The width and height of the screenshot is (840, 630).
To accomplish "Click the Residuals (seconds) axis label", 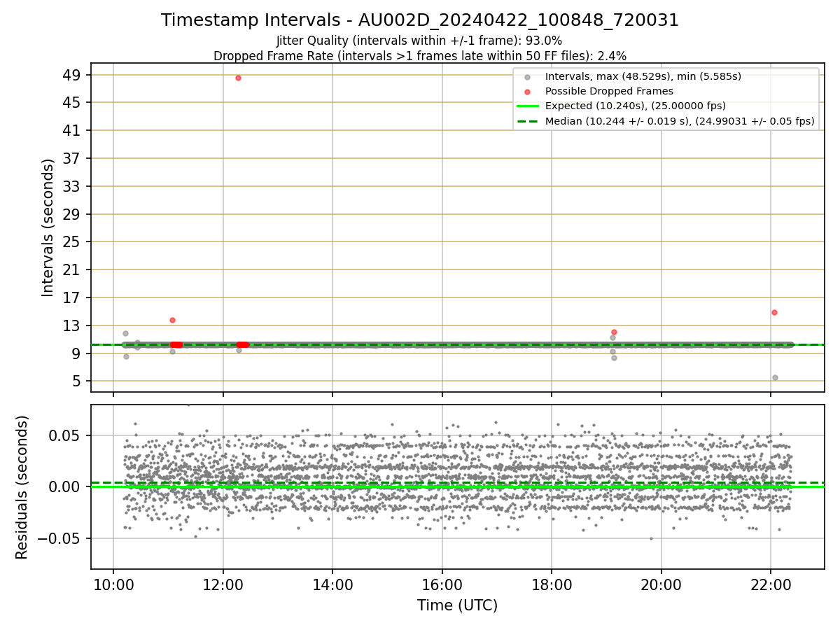I will coord(22,487).
